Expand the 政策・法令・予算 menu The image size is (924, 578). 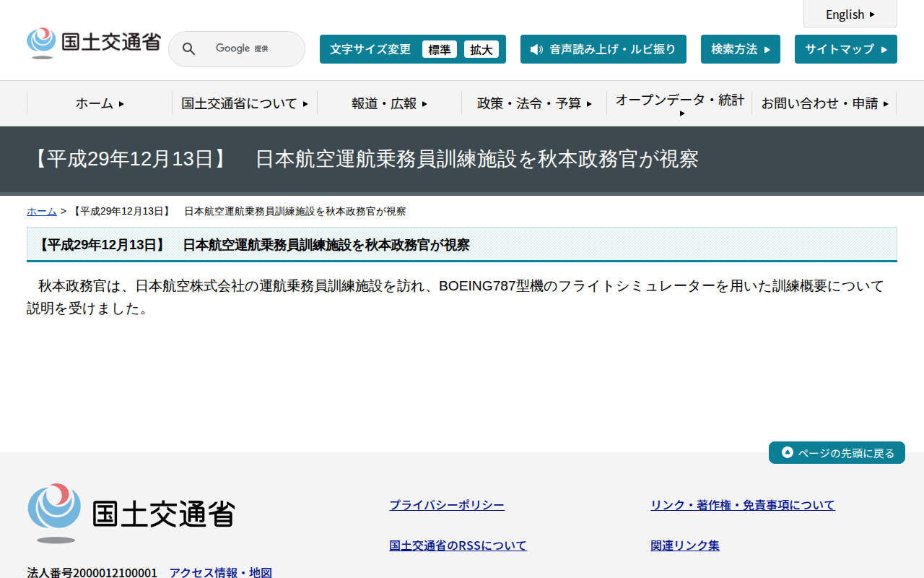[534, 103]
